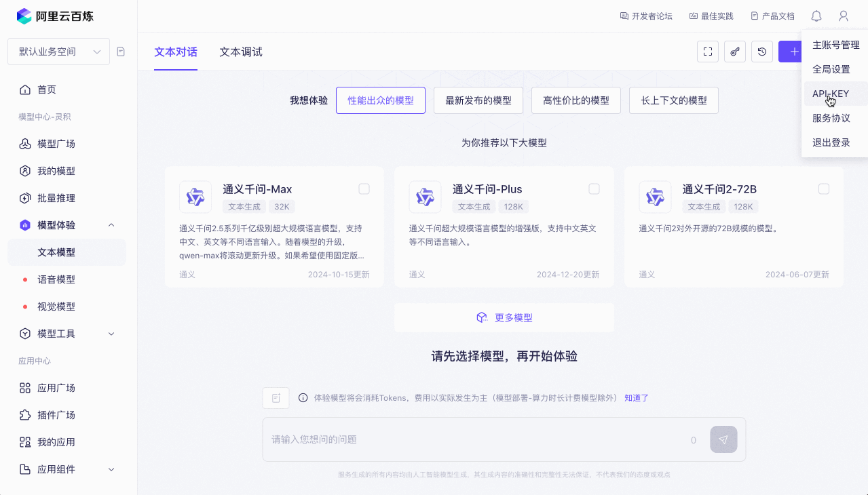Click the 通义千问2-72B model logo
Screen dimensions: 868x495
pyautogui.click(x=655, y=197)
